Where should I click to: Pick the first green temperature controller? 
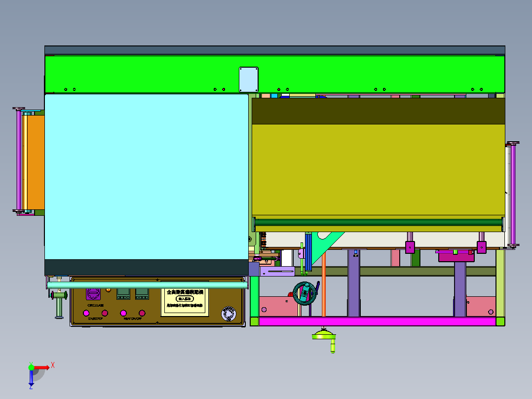pyautogui.click(x=123, y=294)
